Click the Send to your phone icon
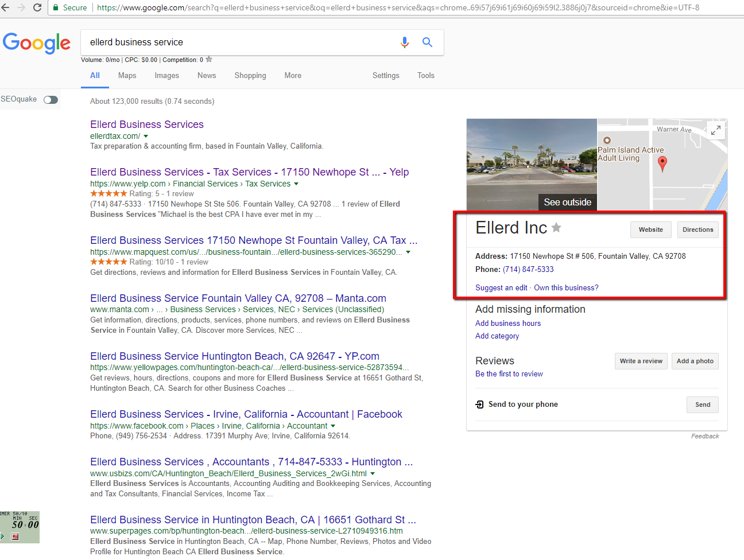 [x=480, y=405]
